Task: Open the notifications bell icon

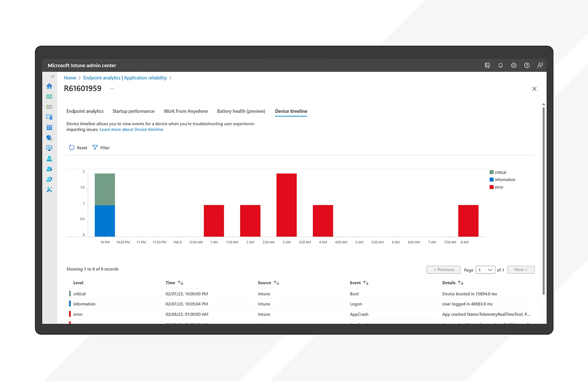Action: [501, 65]
